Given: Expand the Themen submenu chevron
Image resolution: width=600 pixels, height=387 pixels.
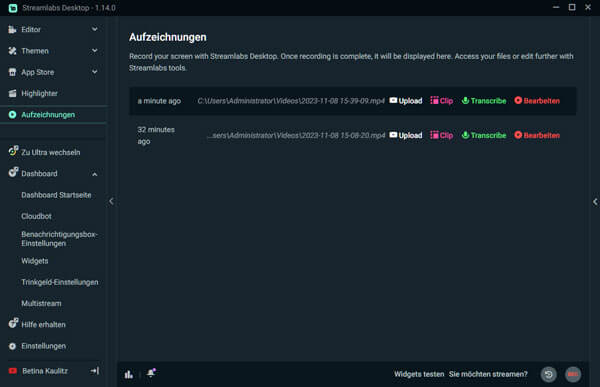Looking at the screenshot, I should coord(95,51).
